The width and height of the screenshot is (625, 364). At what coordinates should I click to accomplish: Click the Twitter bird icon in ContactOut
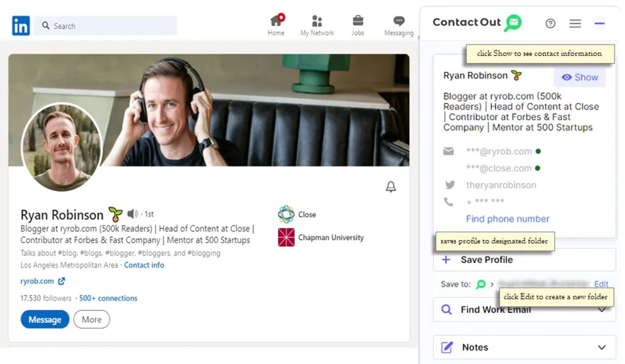[449, 185]
